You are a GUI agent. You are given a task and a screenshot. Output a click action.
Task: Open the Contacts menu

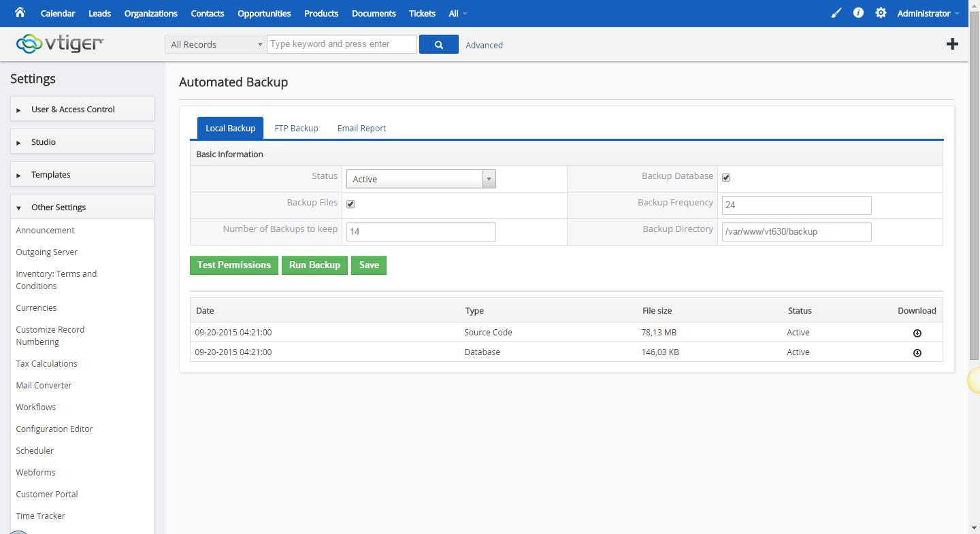(208, 14)
